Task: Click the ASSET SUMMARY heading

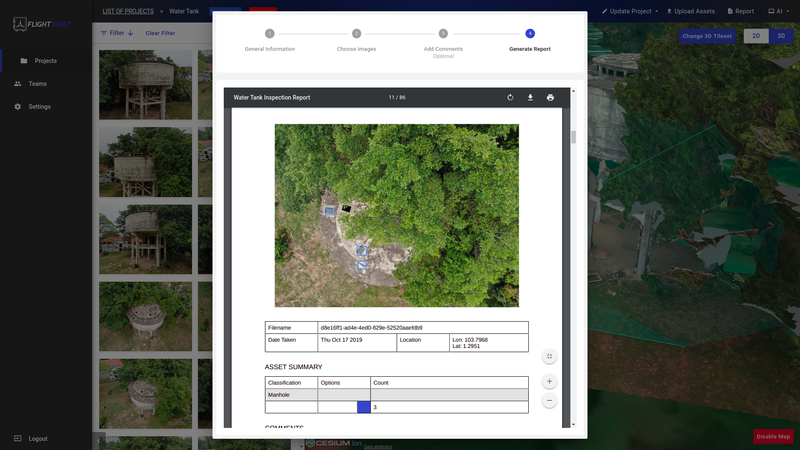Action: click(293, 367)
